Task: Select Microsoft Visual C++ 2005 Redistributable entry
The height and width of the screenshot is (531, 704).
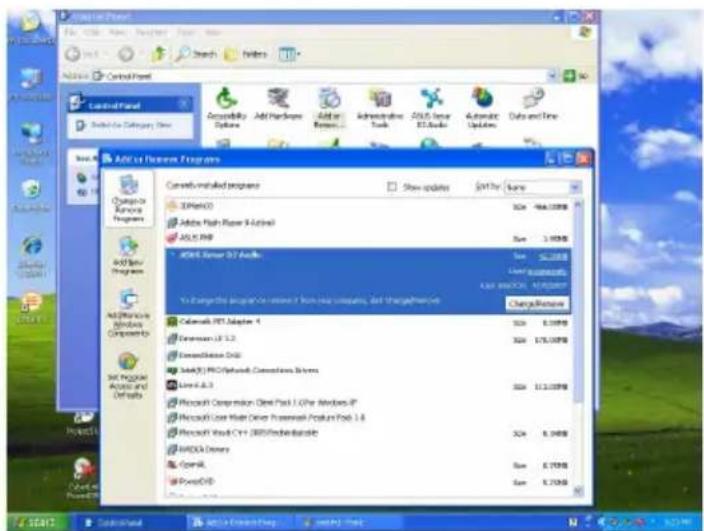Action: click(x=368, y=433)
